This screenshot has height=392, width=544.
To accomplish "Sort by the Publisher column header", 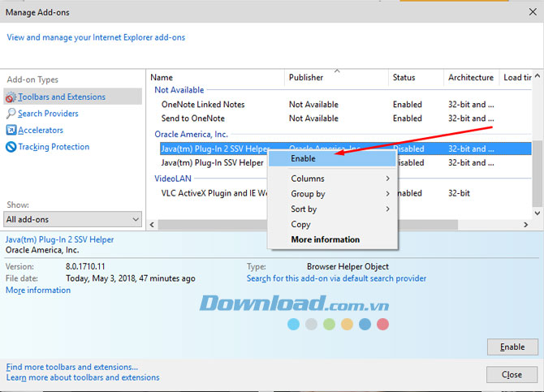I will (306, 78).
